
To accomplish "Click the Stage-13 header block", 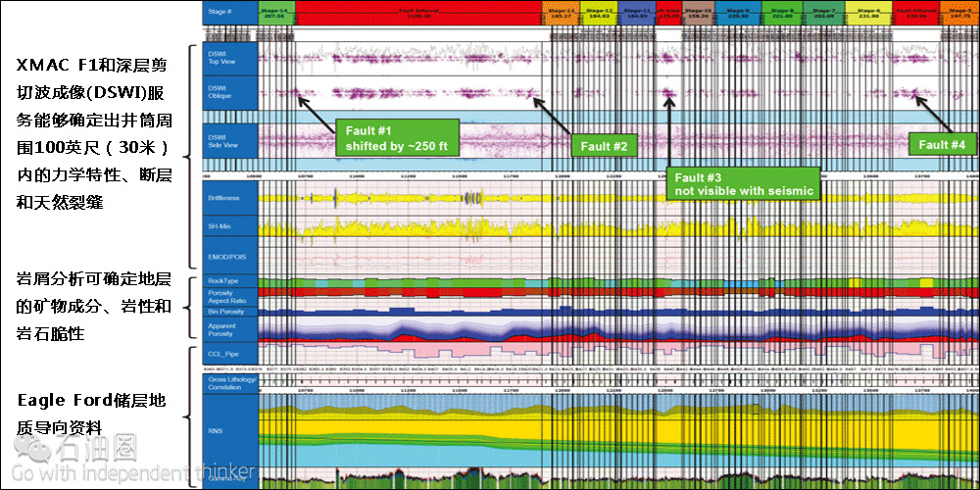I will (x=561, y=13).
